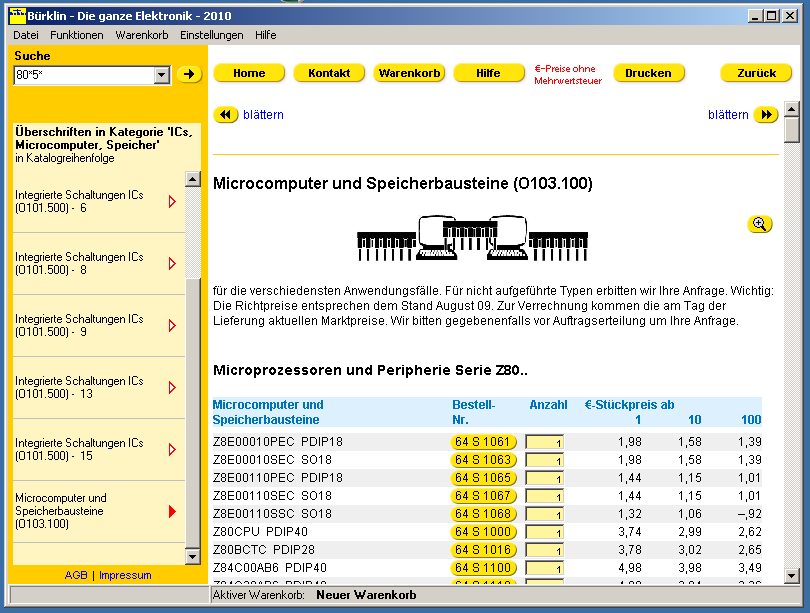
Task: Open Integrierte Schaltungen ICs - 6 arrow
Action: click(173, 201)
